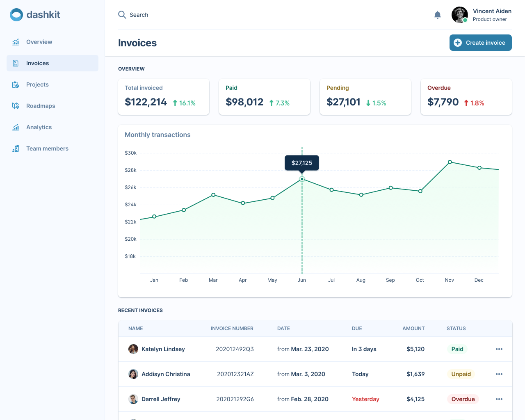Click the Create invoice button
This screenshot has width=525, height=420.
coord(481,43)
